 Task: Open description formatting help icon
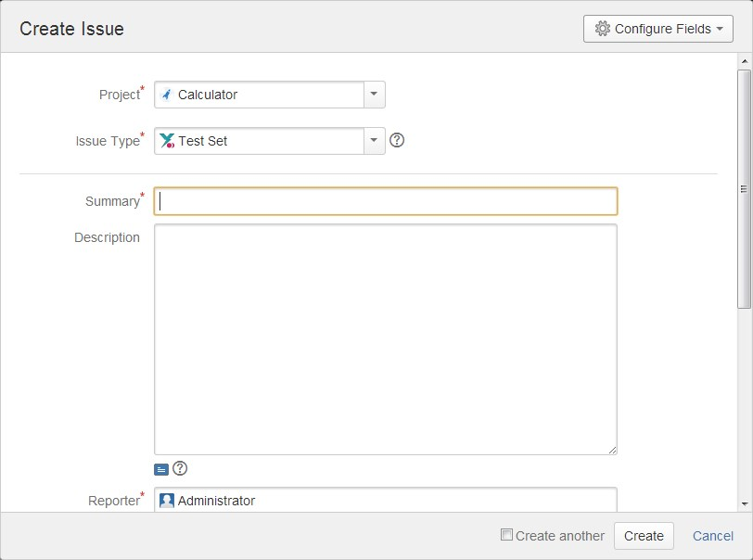point(180,468)
